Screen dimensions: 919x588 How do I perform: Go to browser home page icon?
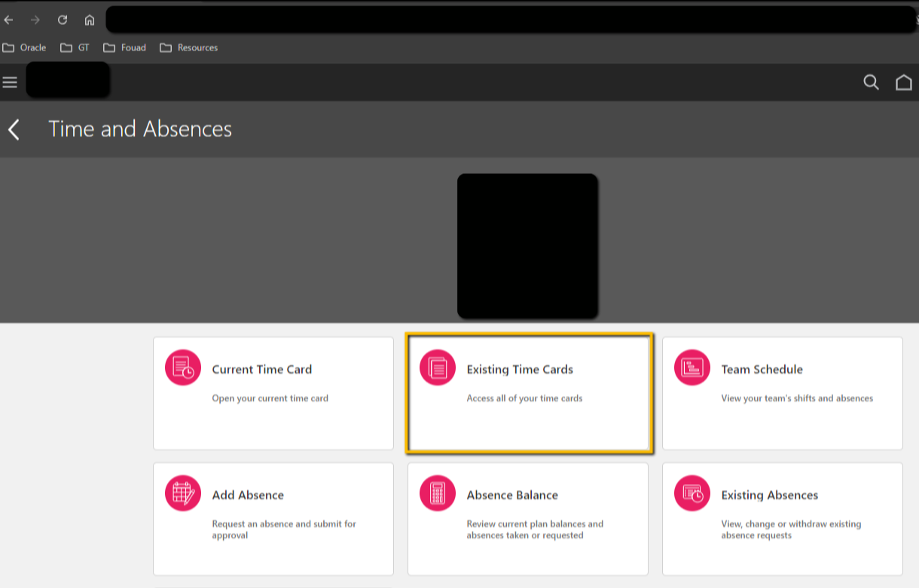90,20
